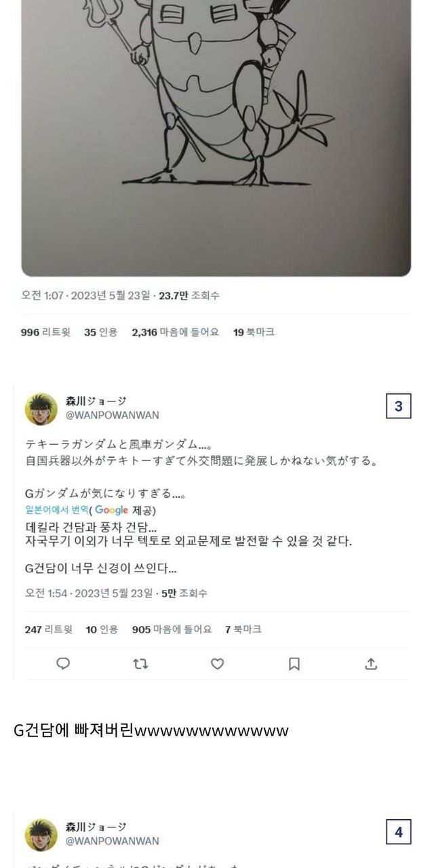Click the numbered box 3 label
This screenshot has width=434, height=868.
399,406
